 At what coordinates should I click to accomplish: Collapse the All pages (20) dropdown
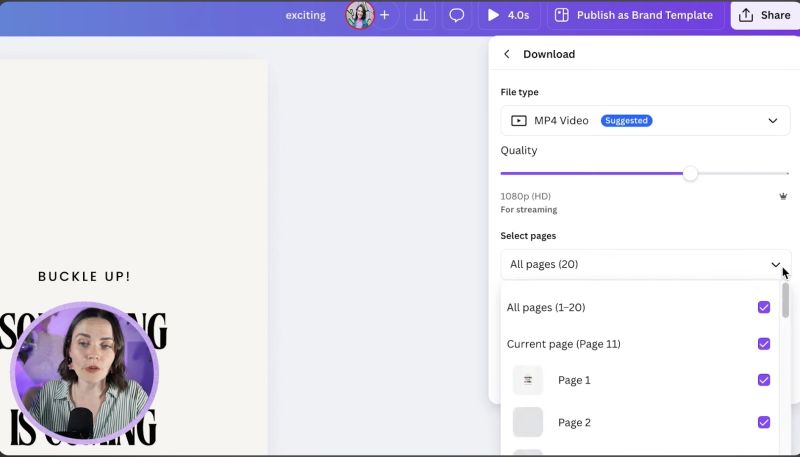[645, 264]
